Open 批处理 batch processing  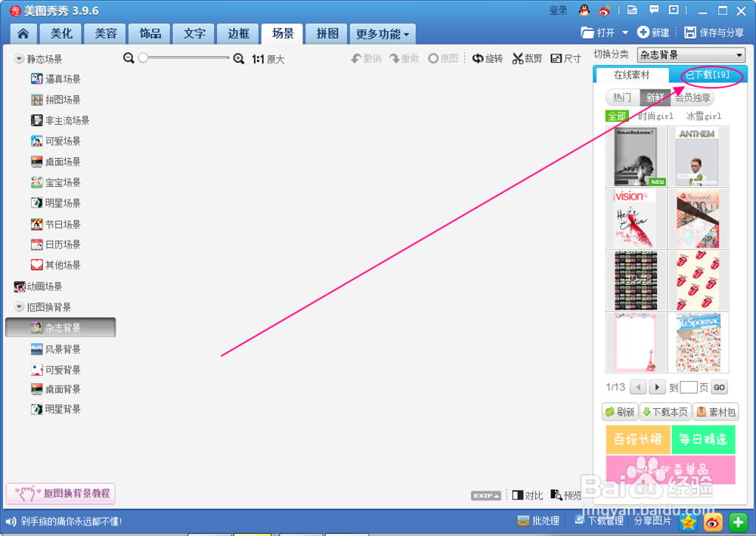(538, 521)
